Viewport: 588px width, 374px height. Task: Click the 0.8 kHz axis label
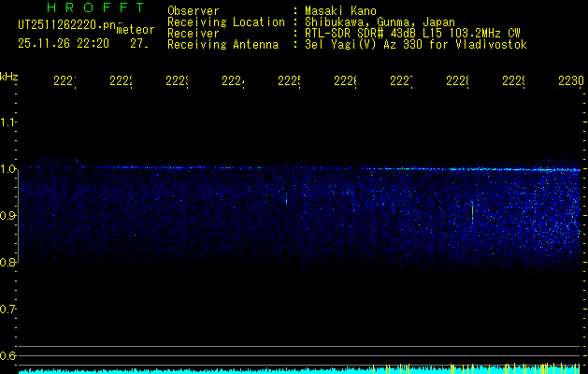pos(7,263)
